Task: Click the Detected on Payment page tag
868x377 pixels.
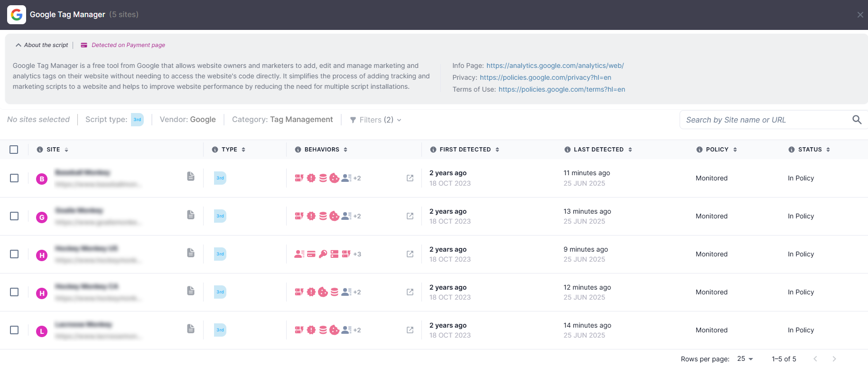Action: 123,45
